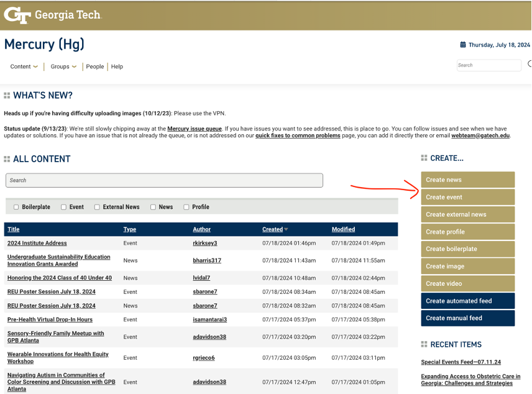Viewport: 532px width, 394px height.
Task: Select the Thursday, July 18, 2024 date text
Action: [499, 45]
